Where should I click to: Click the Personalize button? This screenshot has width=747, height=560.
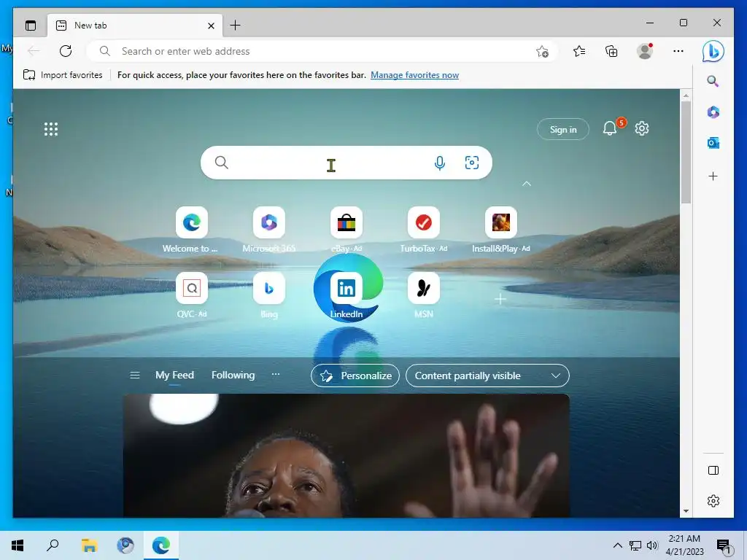[x=355, y=376]
